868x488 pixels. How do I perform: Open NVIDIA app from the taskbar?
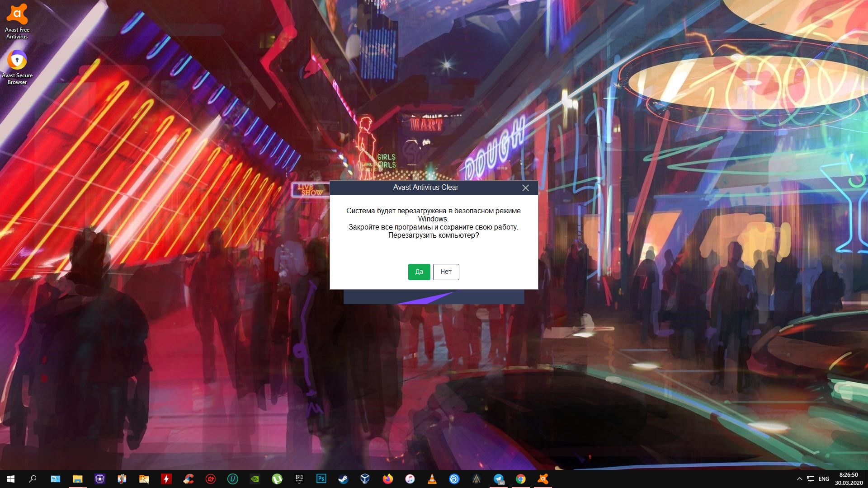point(255,479)
